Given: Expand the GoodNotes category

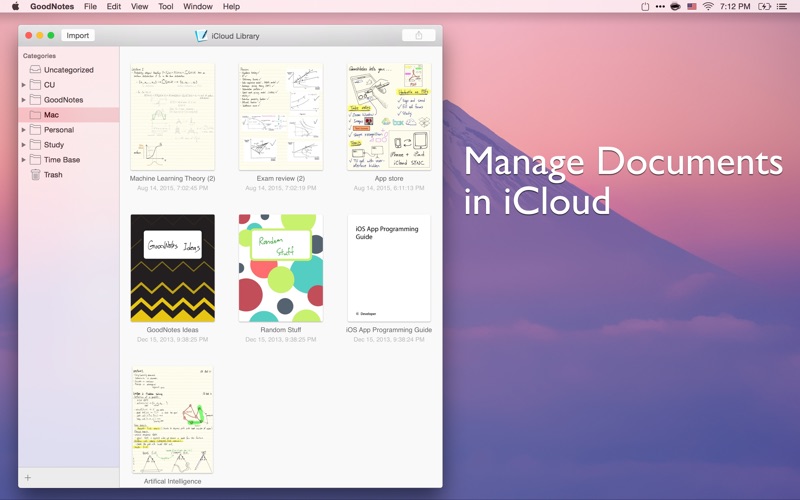Looking at the screenshot, I should pyautogui.click(x=23, y=99).
